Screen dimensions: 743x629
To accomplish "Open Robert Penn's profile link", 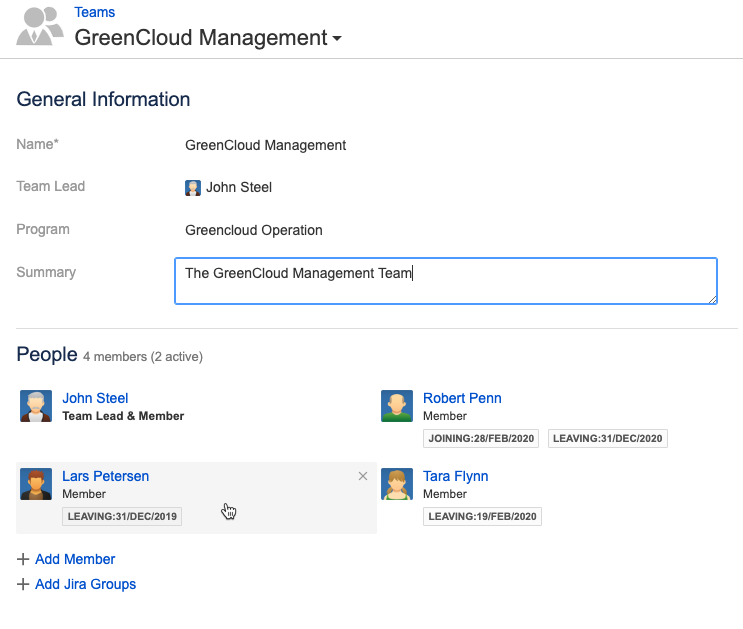I will pos(462,398).
